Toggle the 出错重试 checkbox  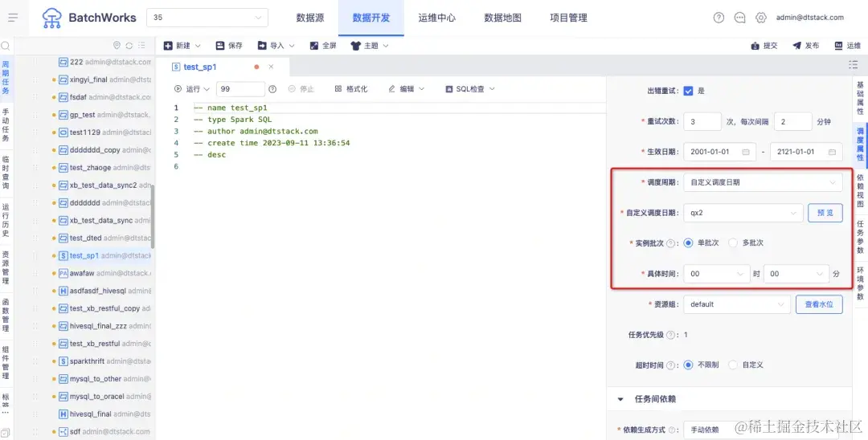click(x=688, y=91)
